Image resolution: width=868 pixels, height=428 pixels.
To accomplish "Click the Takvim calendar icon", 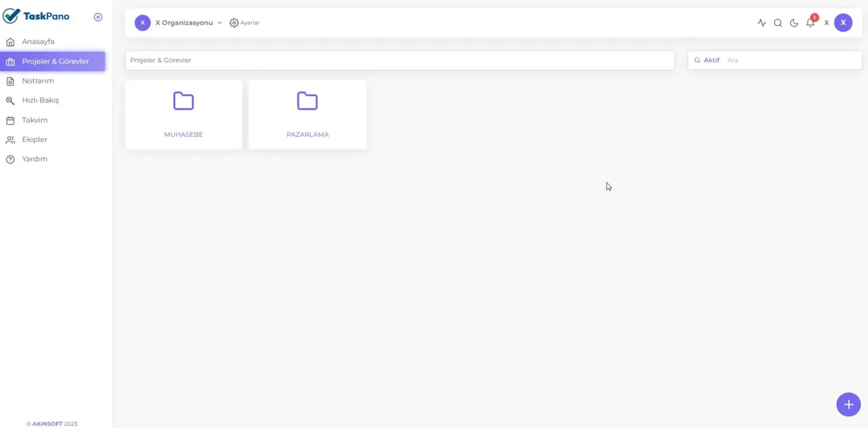I will coord(10,120).
